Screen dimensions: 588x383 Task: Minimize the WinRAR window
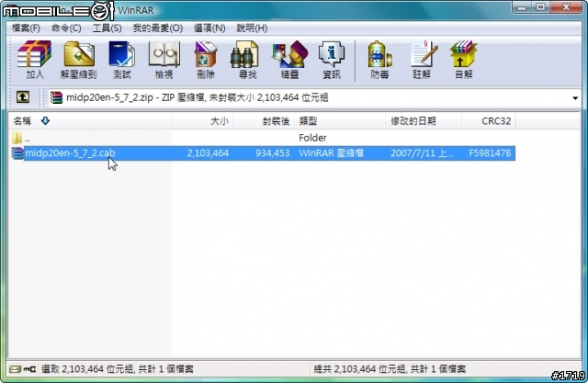[522, 7]
